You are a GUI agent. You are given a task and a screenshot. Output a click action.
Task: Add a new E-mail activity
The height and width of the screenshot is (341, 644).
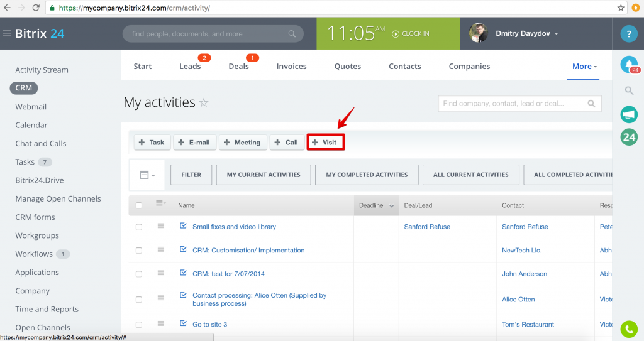(195, 143)
